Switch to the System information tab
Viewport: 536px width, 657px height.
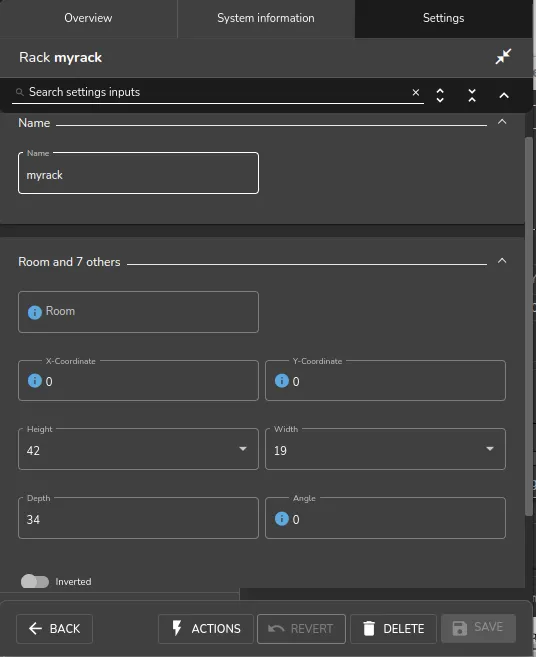click(266, 18)
